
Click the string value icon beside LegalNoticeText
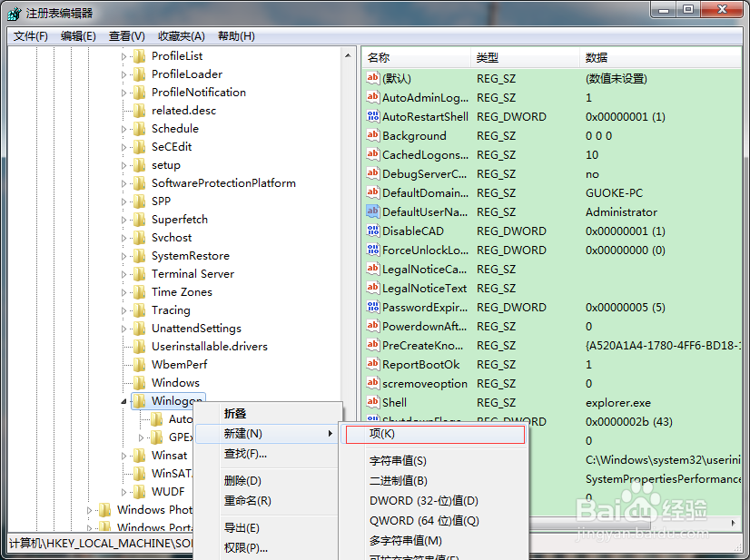pyautogui.click(x=372, y=288)
